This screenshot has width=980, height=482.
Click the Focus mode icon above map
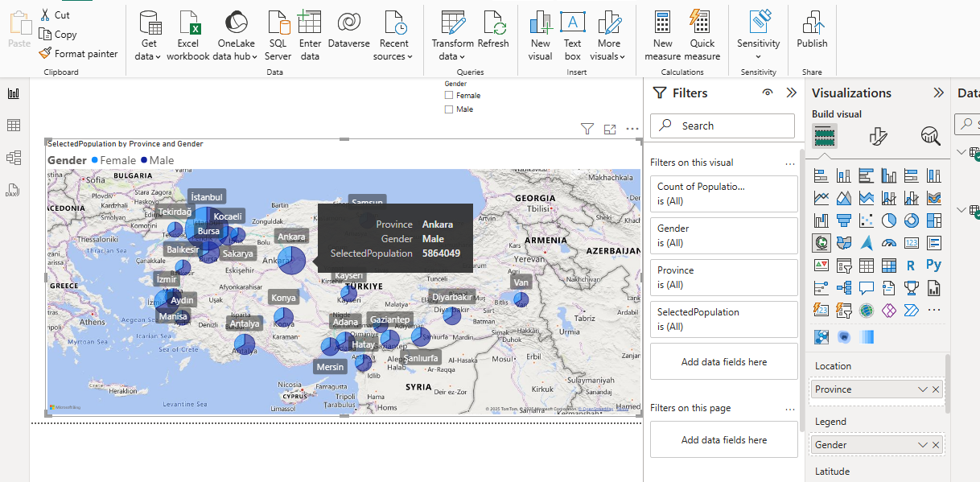pos(610,129)
